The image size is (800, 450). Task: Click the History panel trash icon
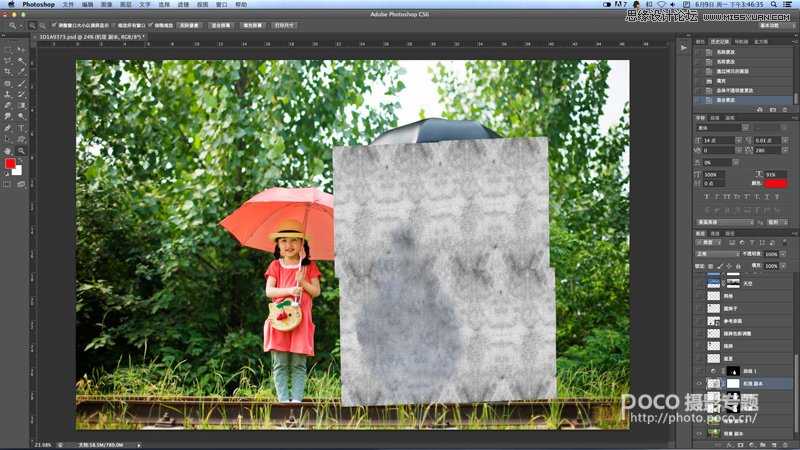785,110
